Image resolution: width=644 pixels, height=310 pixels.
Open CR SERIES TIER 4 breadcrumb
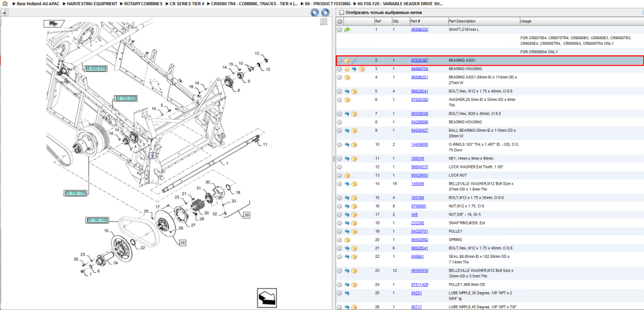[x=187, y=3]
